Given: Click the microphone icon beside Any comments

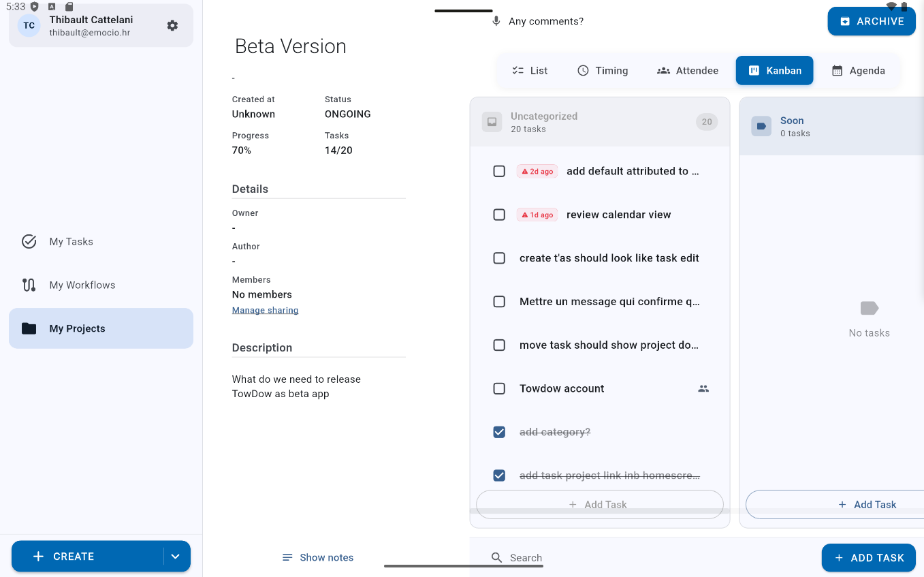Looking at the screenshot, I should pyautogui.click(x=496, y=20).
